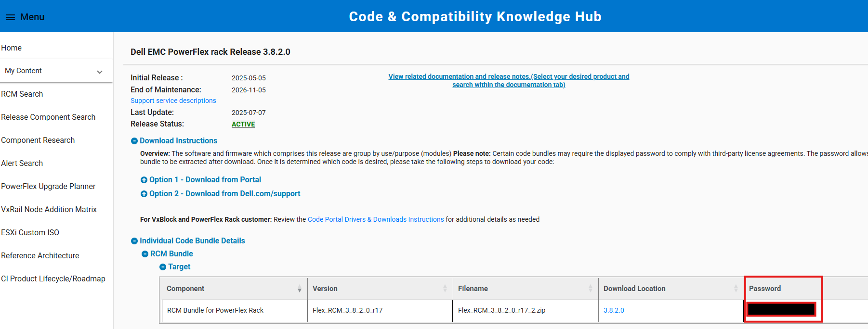Click the ACTIVE release status link
868x329 pixels.
243,124
